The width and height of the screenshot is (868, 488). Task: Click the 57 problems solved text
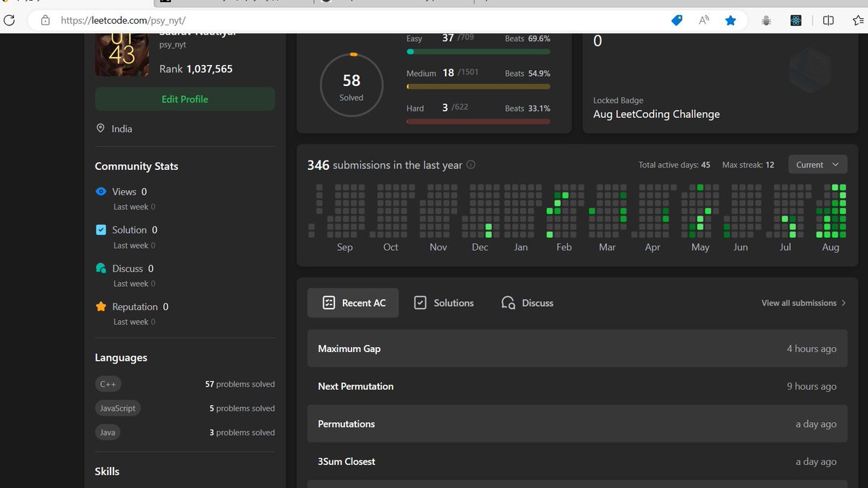pos(240,385)
